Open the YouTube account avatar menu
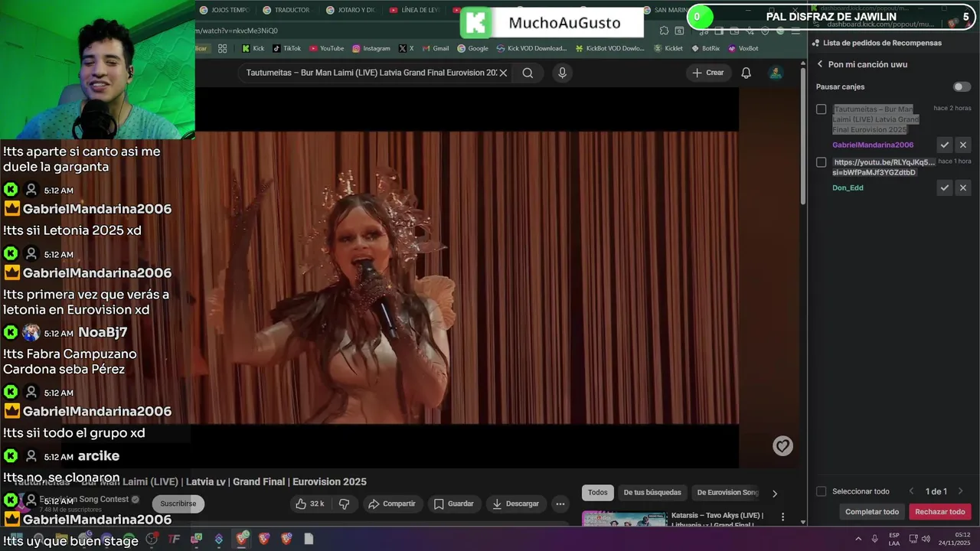Image resolution: width=980 pixels, height=551 pixels. point(776,73)
